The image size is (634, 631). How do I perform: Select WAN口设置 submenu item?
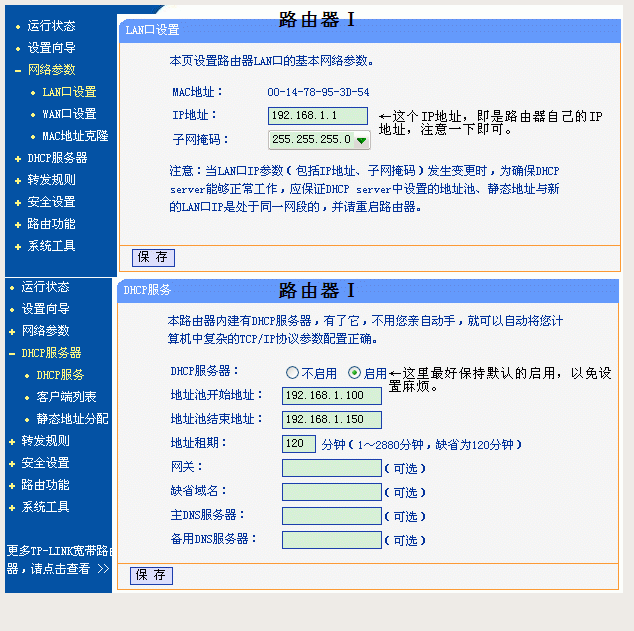(x=69, y=114)
